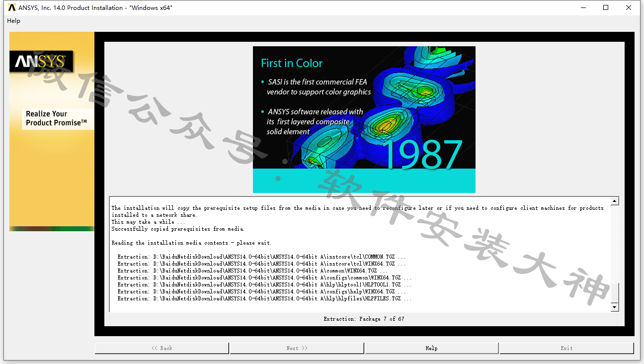Click the ANSYS title bar icon
This screenshot has width=644, height=364.
point(12,7)
